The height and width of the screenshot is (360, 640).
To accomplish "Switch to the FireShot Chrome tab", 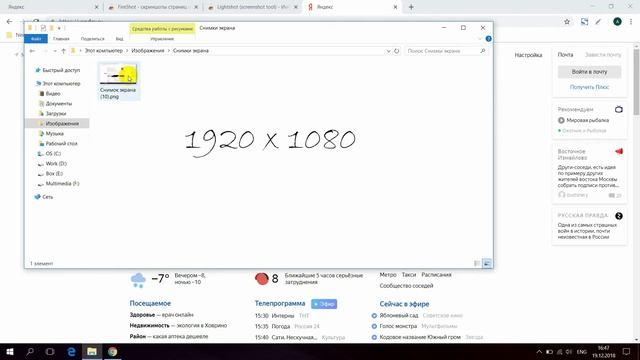I will tap(153, 7).
